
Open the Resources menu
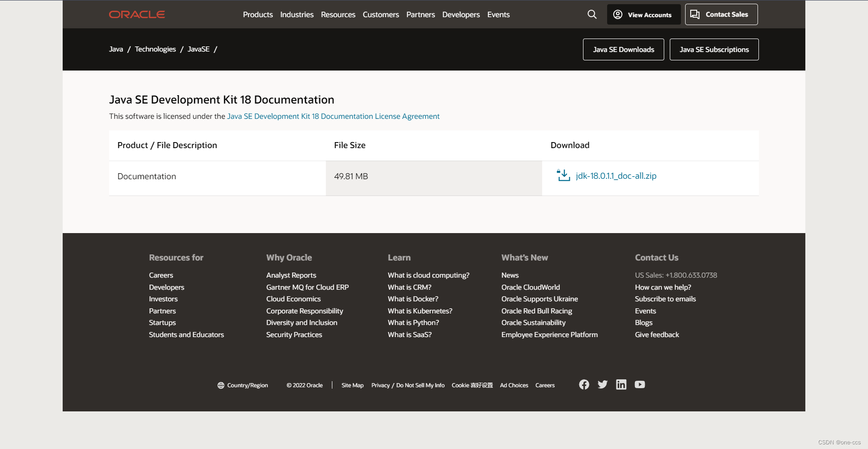point(338,14)
